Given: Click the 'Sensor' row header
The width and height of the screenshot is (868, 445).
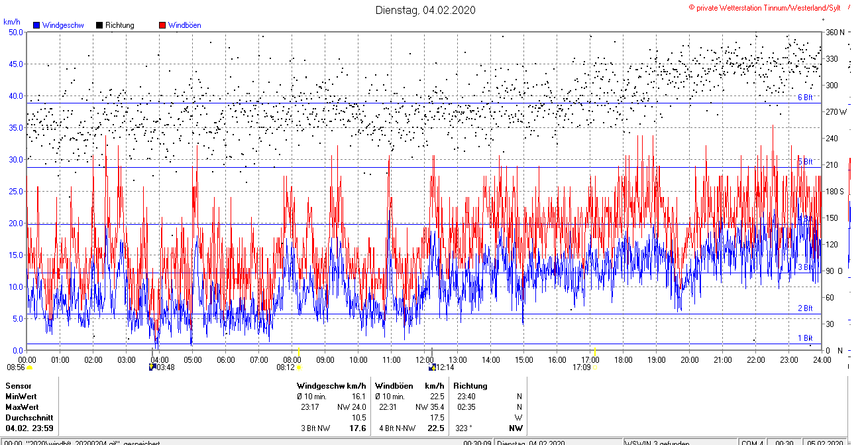Looking at the screenshot, I should [18, 386].
